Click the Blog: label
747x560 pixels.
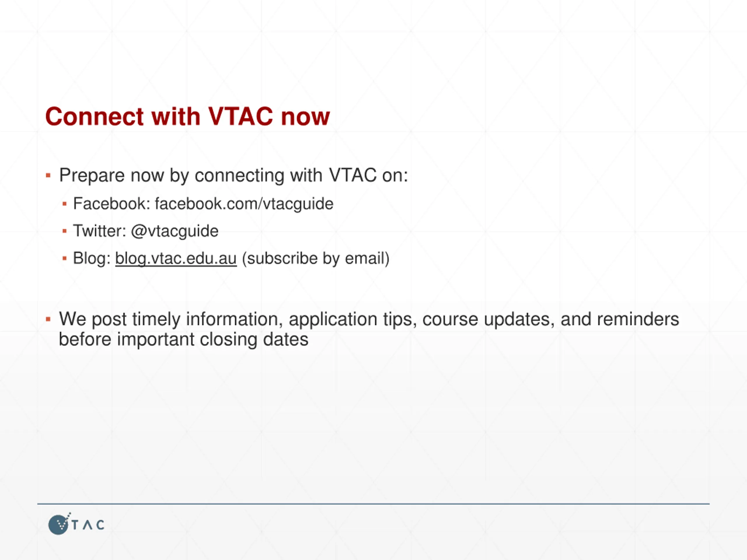point(92,259)
